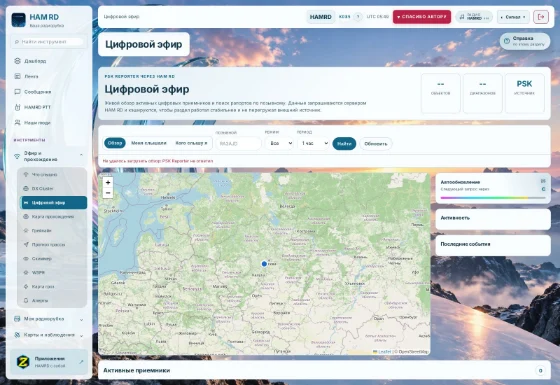Click the Эфир и прохождение antenna icon

click(17, 156)
